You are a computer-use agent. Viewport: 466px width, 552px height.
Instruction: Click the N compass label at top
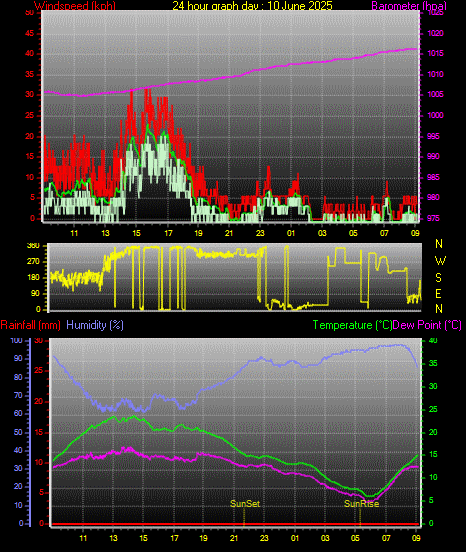(439, 244)
